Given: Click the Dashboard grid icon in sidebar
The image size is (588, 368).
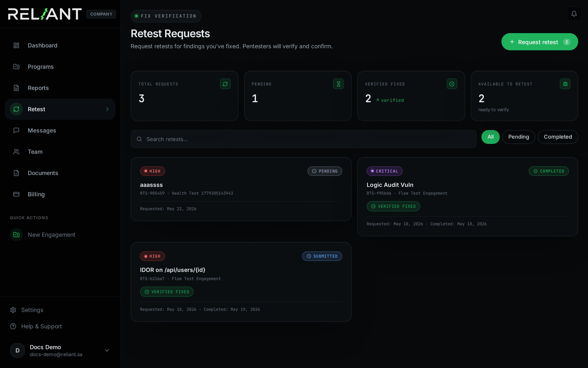Looking at the screenshot, I should [x=16, y=46].
